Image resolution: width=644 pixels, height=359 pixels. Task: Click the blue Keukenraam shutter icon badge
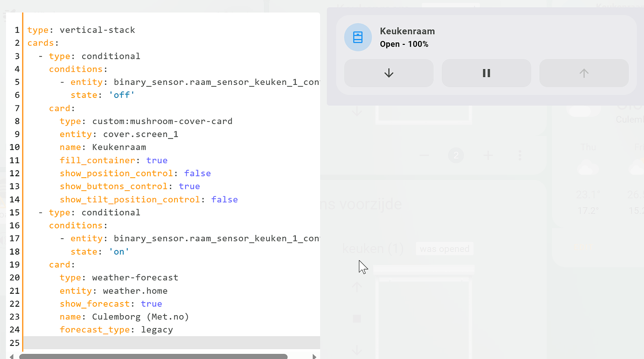(357, 37)
